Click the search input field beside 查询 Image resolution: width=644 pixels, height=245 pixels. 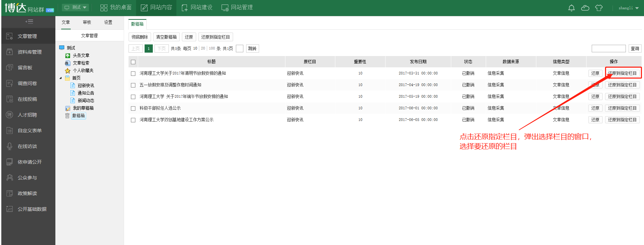(608, 49)
